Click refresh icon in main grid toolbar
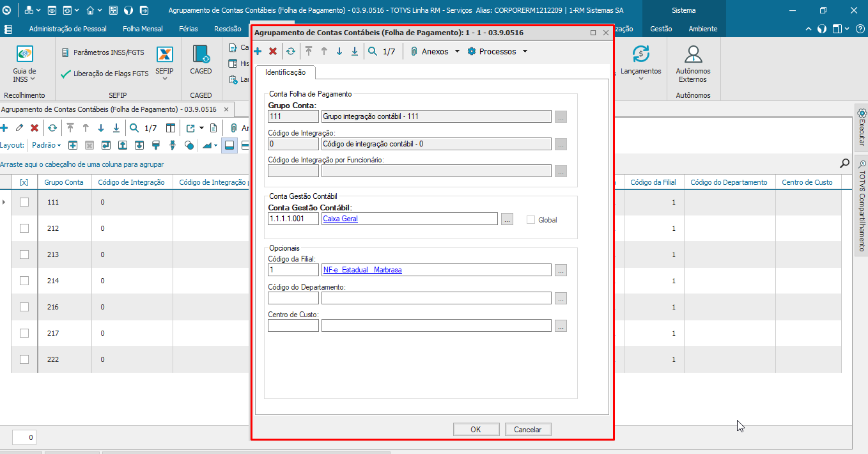868x454 pixels. click(x=52, y=128)
